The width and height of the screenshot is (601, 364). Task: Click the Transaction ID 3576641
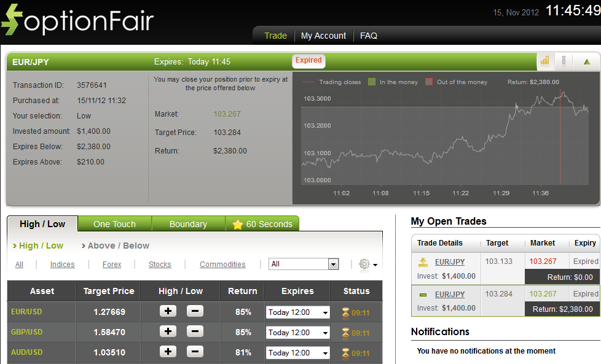coord(92,85)
